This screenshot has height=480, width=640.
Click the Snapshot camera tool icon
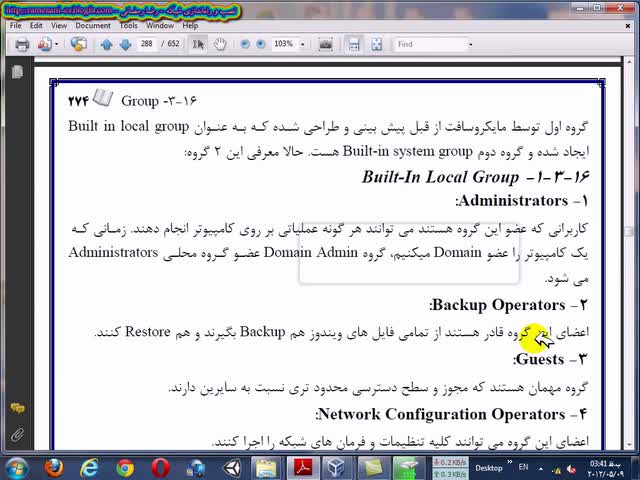(x=325, y=44)
